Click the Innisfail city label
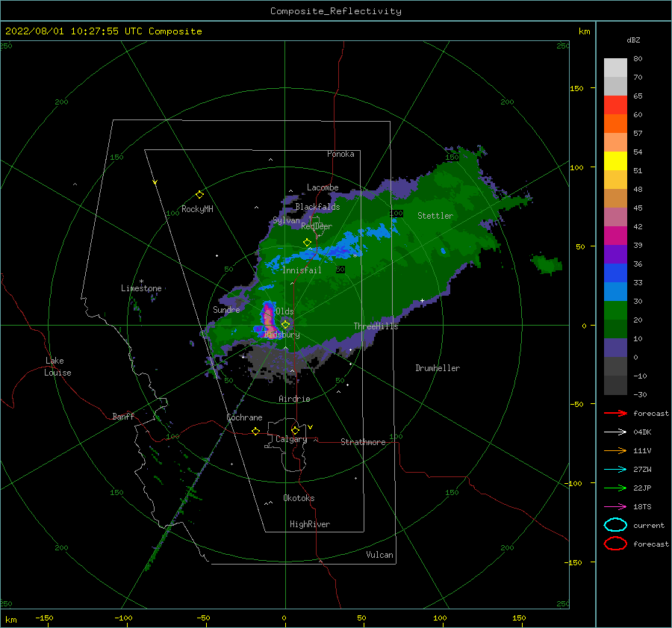This screenshot has height=628, width=672. pos(302,270)
